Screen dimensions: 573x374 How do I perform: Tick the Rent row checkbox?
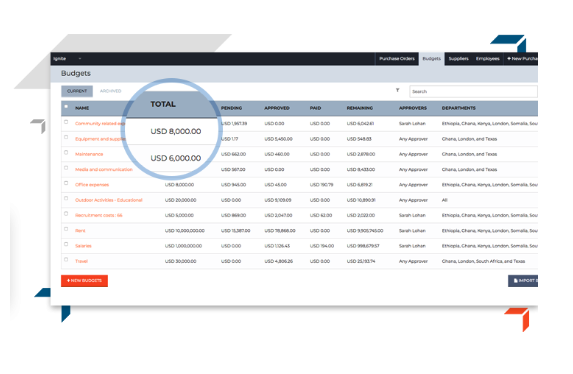(x=66, y=229)
